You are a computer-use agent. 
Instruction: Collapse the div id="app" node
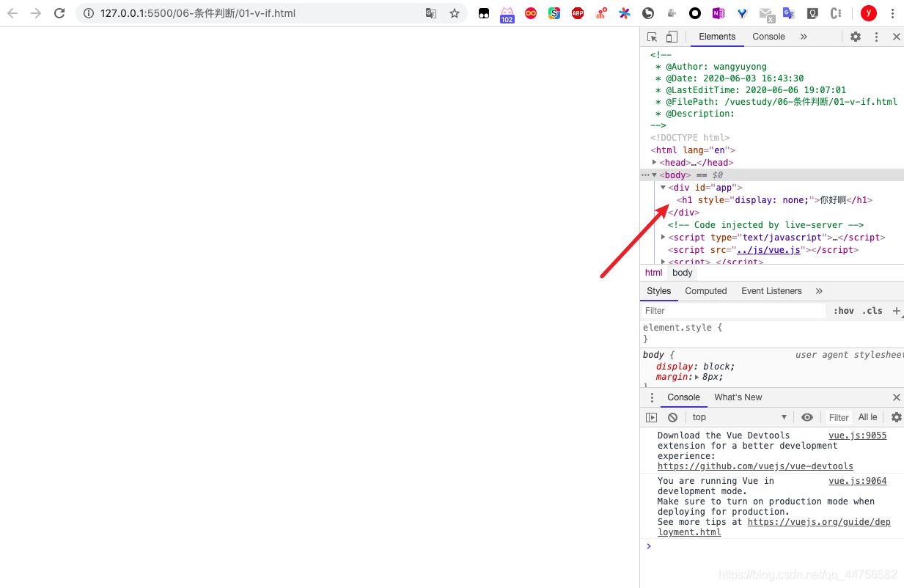coord(663,188)
